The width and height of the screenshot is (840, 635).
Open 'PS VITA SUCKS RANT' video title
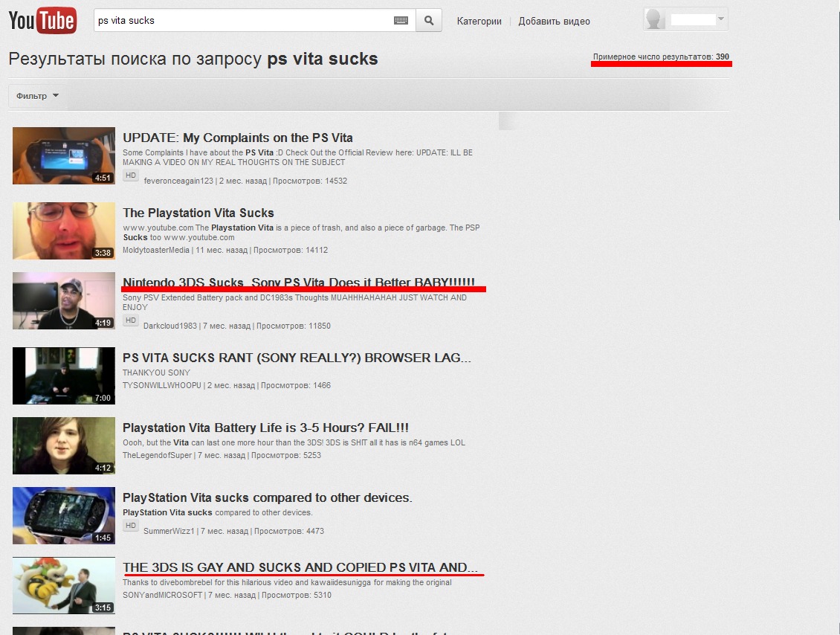click(x=297, y=358)
